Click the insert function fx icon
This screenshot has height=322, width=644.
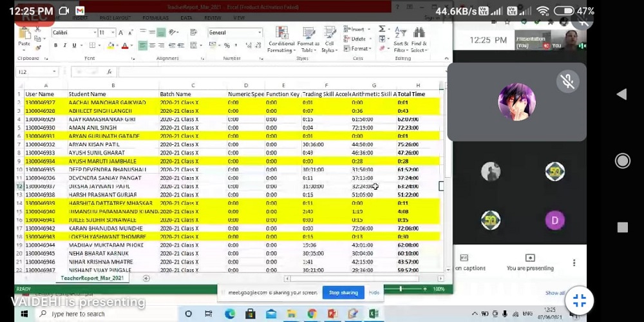tap(109, 71)
